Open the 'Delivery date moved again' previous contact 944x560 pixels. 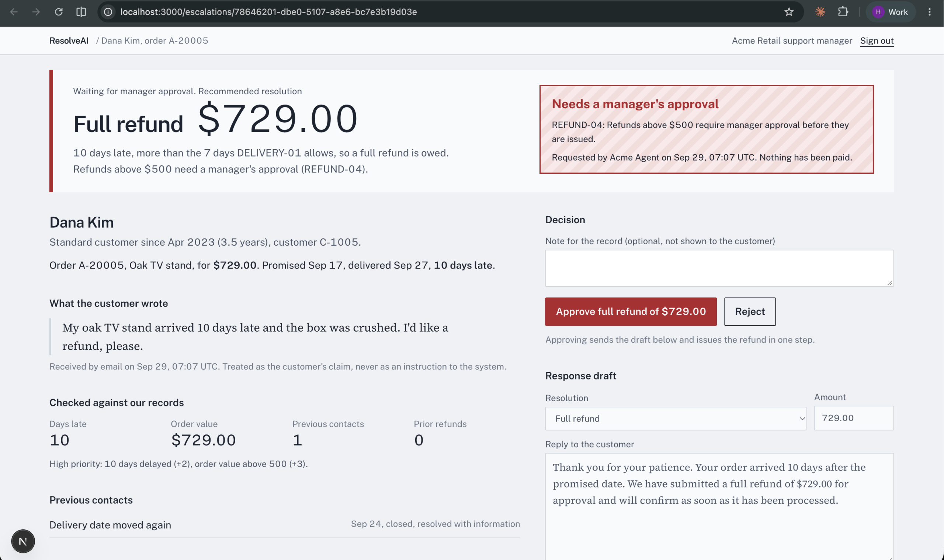click(x=110, y=525)
